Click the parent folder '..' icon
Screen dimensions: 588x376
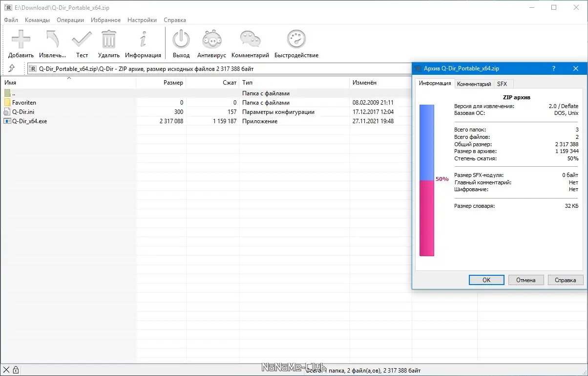pos(7,93)
